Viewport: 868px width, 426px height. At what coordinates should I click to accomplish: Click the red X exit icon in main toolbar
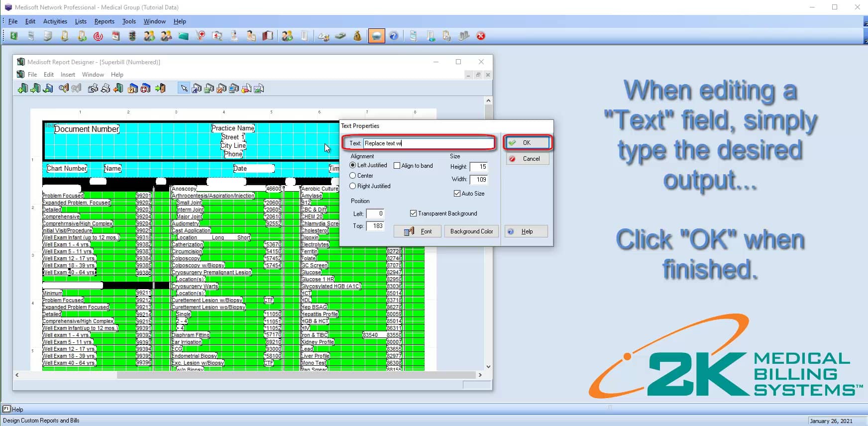coord(481,36)
